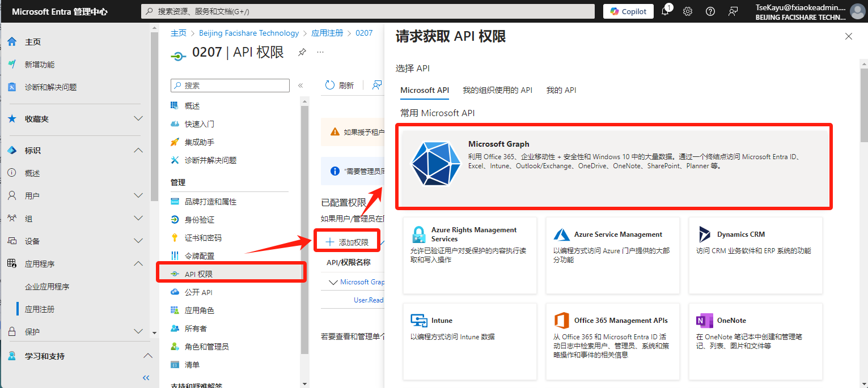
Task: Collapse the 标识 section chevron
Action: [138, 151]
